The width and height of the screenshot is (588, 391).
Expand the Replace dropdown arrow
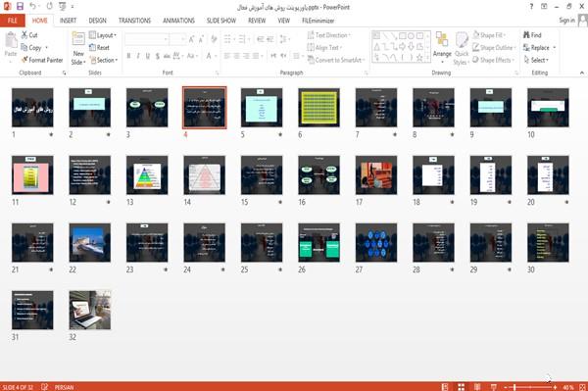[555, 48]
